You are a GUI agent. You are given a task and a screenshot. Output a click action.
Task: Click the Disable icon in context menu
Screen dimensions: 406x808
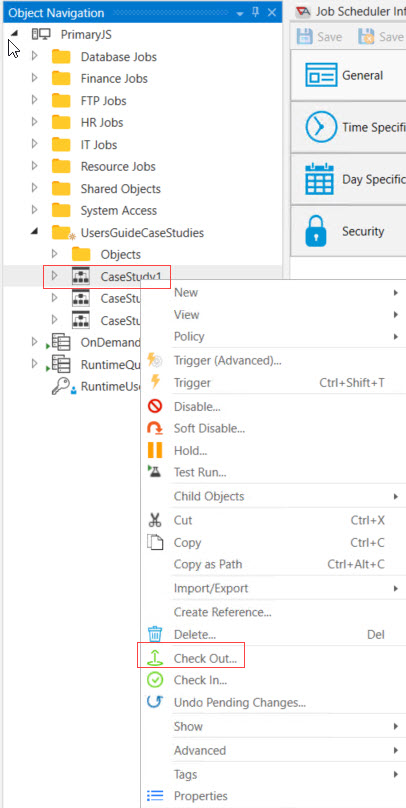pos(155,407)
